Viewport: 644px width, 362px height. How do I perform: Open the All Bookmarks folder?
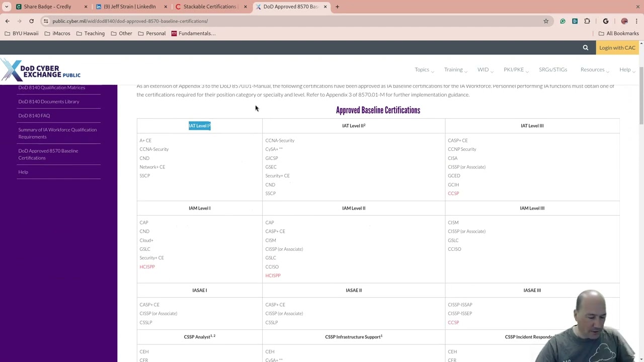coord(618,33)
